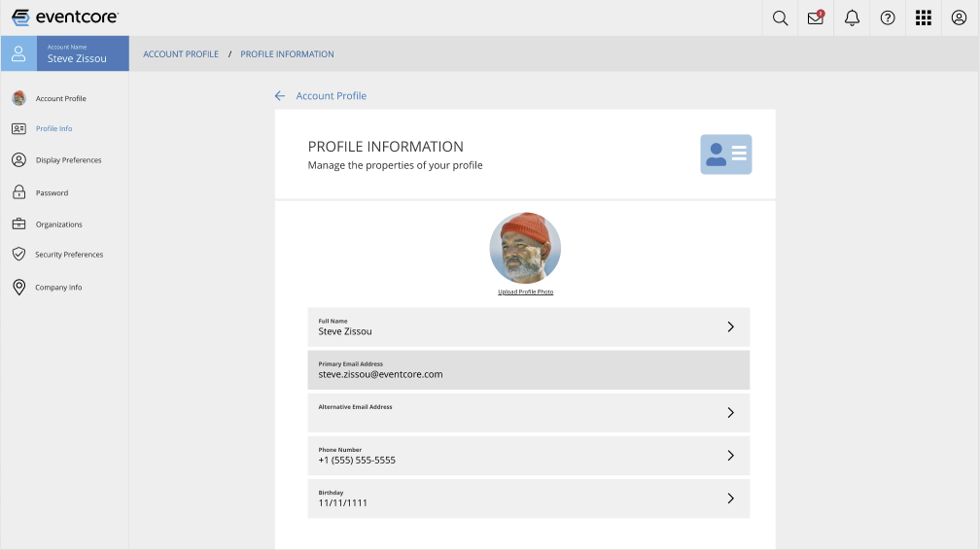
Task: Expand the Full Name row chevron
Action: point(730,327)
